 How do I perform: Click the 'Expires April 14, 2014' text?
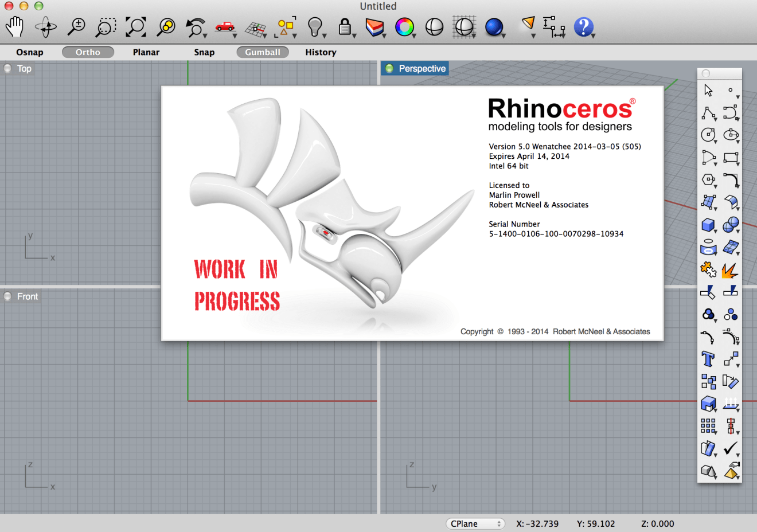[529, 157]
